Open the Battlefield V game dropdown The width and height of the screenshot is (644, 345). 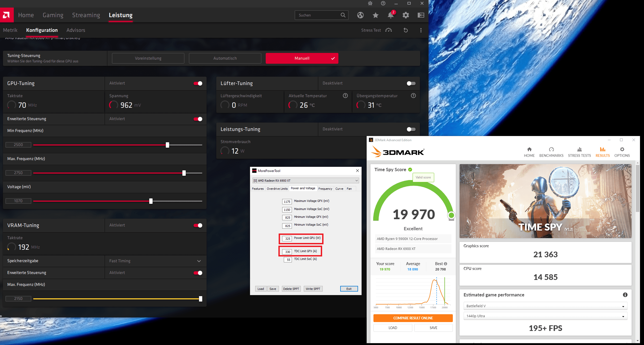tap(545, 306)
